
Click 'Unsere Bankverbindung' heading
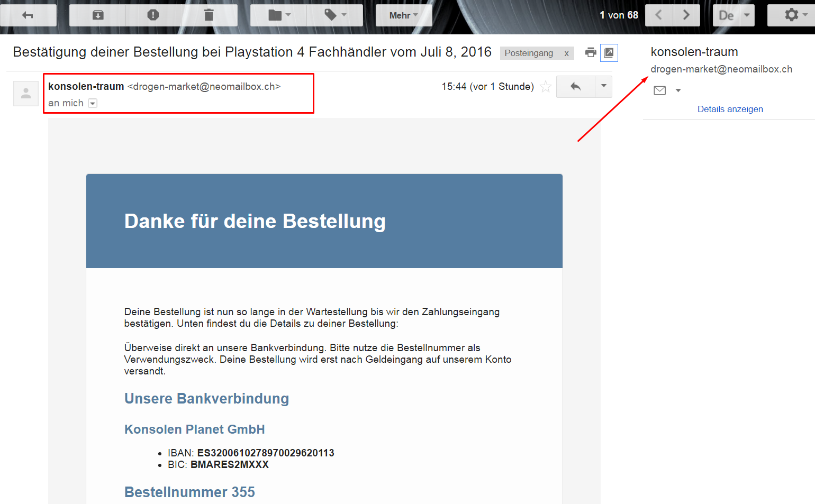[x=206, y=399]
